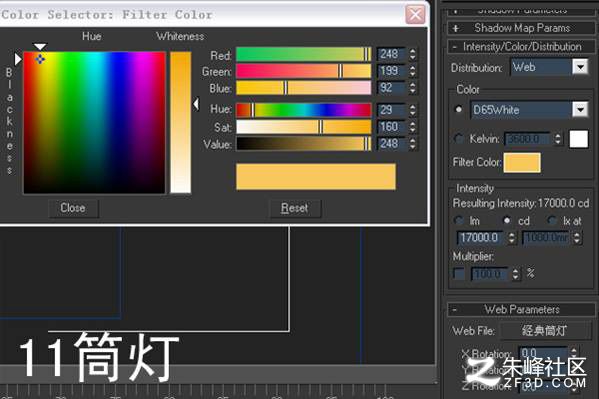599x399 pixels.
Task: Click the Hue value spinner arrows
Action: (412, 110)
